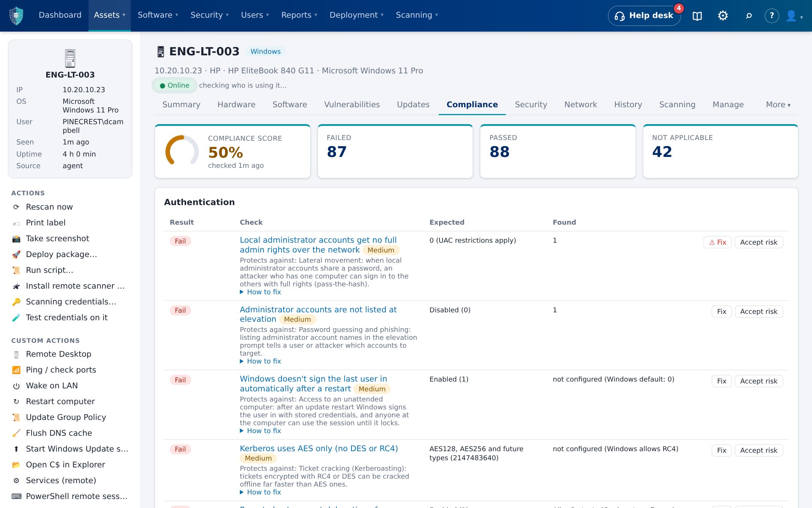Open the documentation book icon
Viewport: 812px width, 508px height.
[697, 16]
